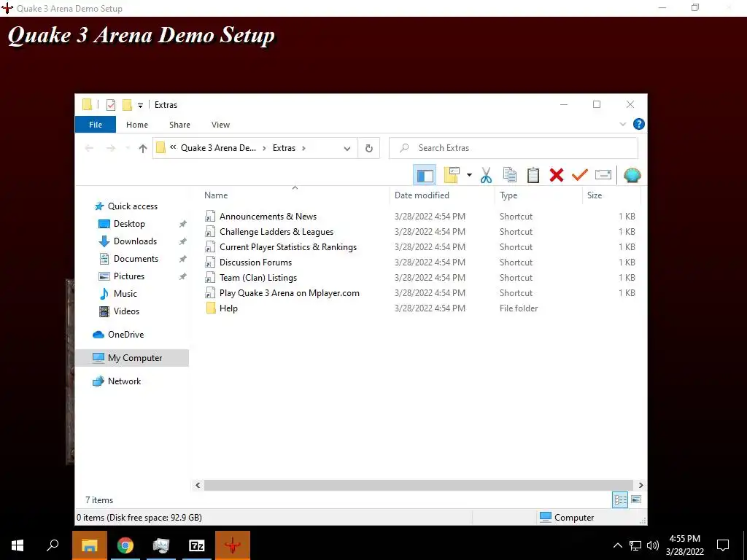Open the Share ribbon tab
Image resolution: width=747 pixels, height=560 pixels.
point(179,125)
